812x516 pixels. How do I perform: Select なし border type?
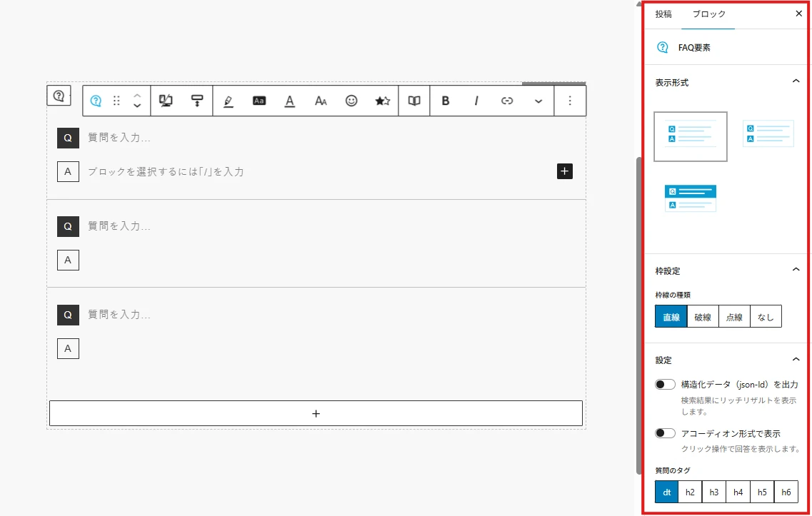pyautogui.click(x=766, y=317)
